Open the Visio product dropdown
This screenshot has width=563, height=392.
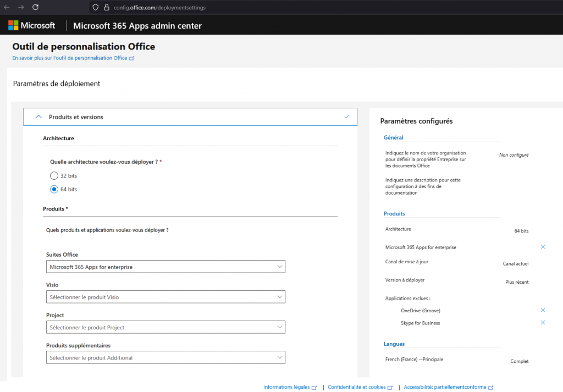(165, 297)
